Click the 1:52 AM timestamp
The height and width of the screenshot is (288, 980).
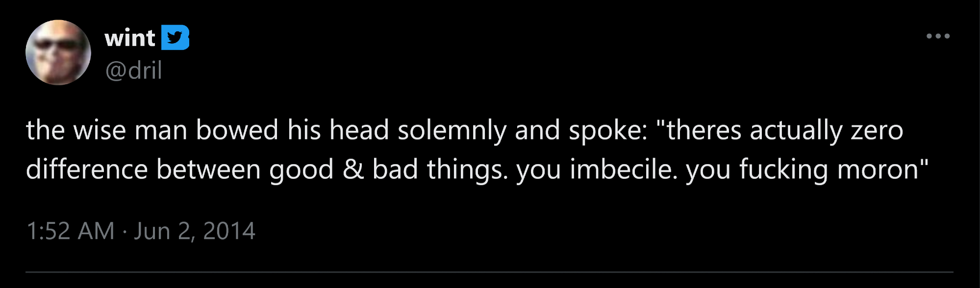click(x=70, y=231)
